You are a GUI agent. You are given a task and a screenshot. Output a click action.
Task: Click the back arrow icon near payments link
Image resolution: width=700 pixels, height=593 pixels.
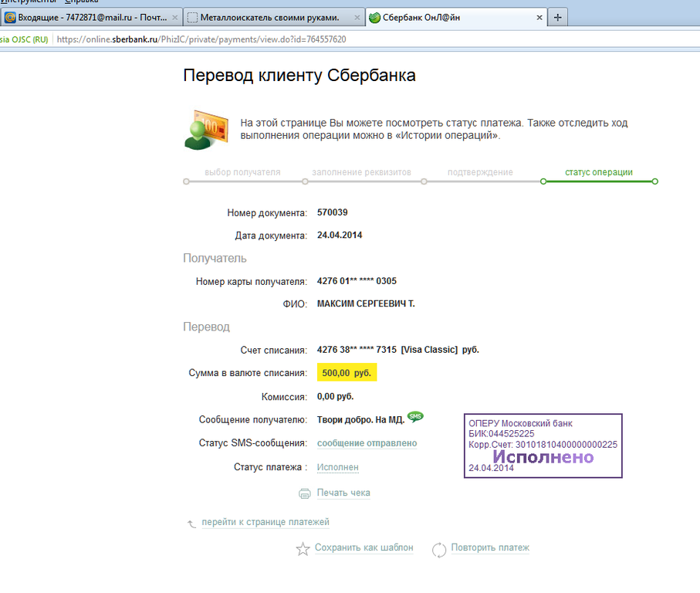coord(191,524)
